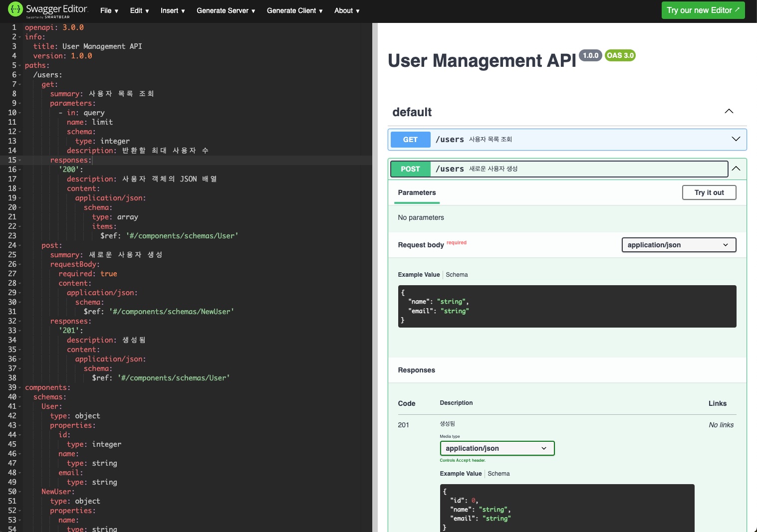Click the /users path in GET row
The width and height of the screenshot is (757, 532).
(x=450, y=140)
